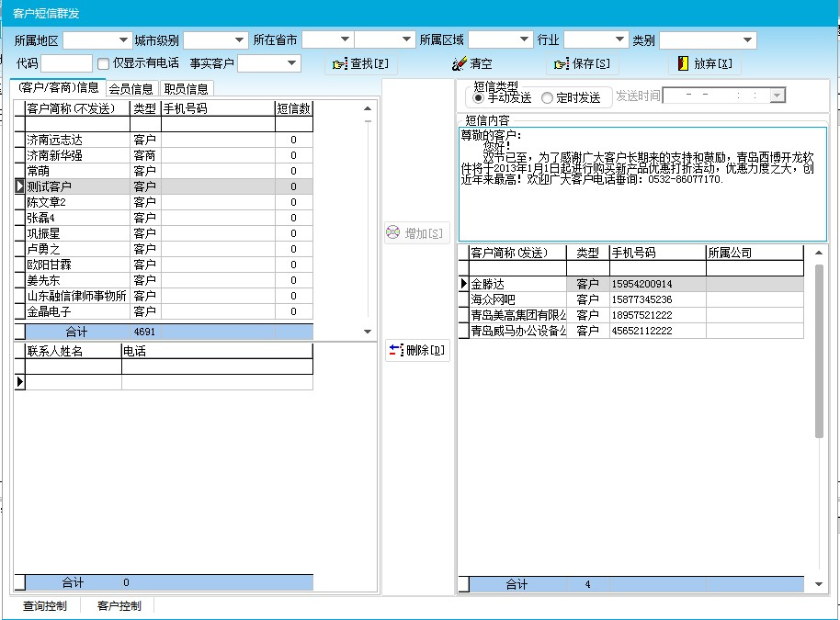Open the 查询控制 bottom tab
840x620 pixels.
pyautogui.click(x=45, y=605)
